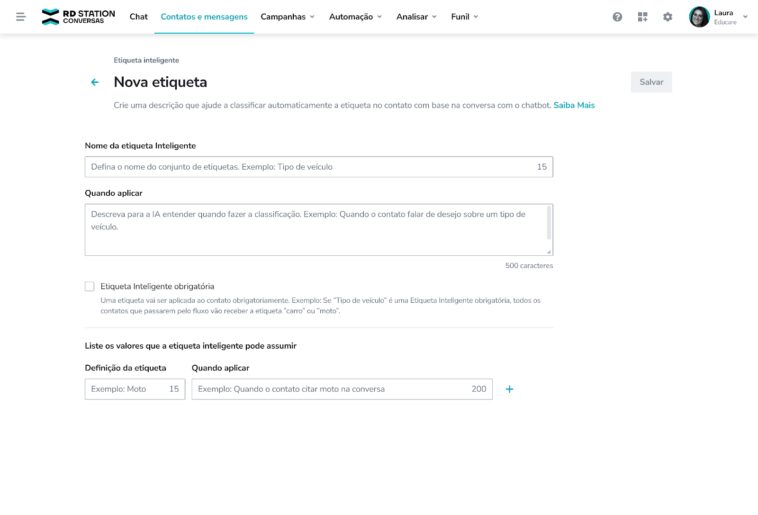Expand the Automação dropdown menu

[x=355, y=17]
